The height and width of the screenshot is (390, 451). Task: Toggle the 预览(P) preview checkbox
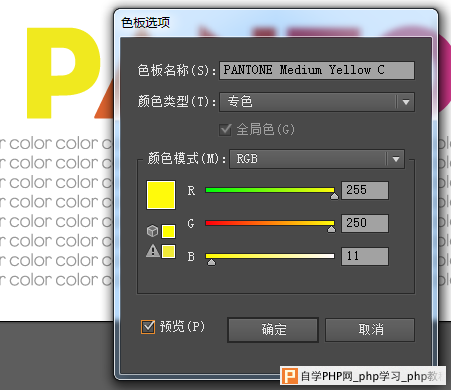[148, 327]
